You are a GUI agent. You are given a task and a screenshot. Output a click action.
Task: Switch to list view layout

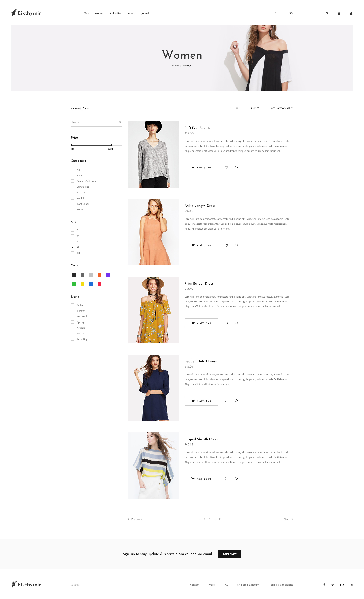point(231,108)
